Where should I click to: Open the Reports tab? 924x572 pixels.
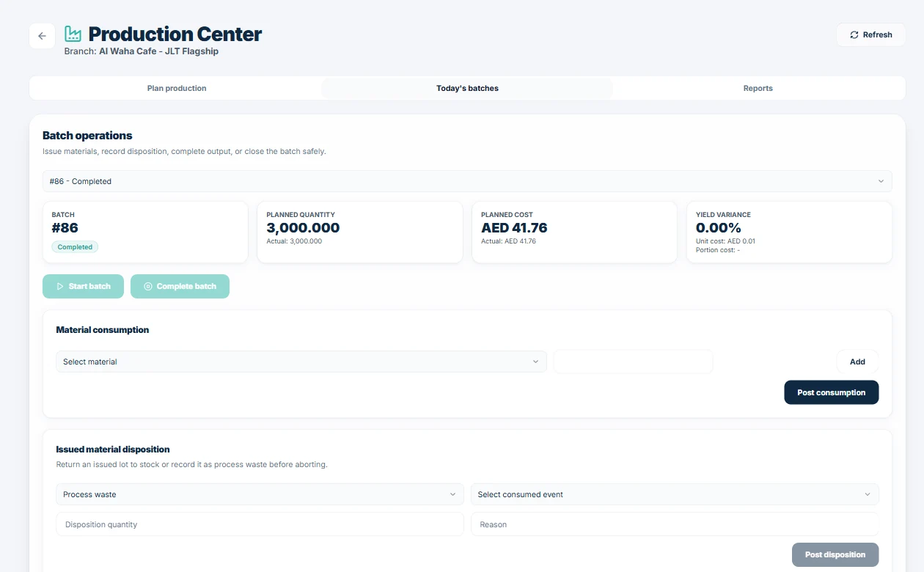pos(758,88)
